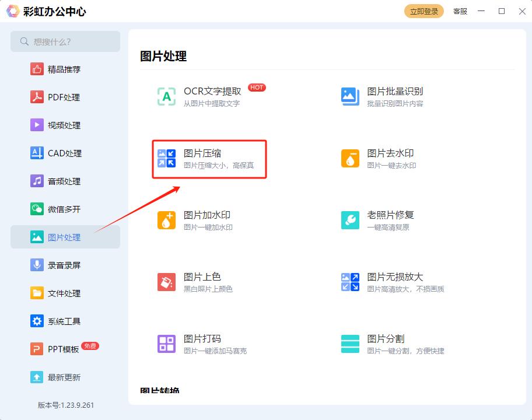
Task: Select the 图片批量识别 tool icon
Action: click(349, 96)
